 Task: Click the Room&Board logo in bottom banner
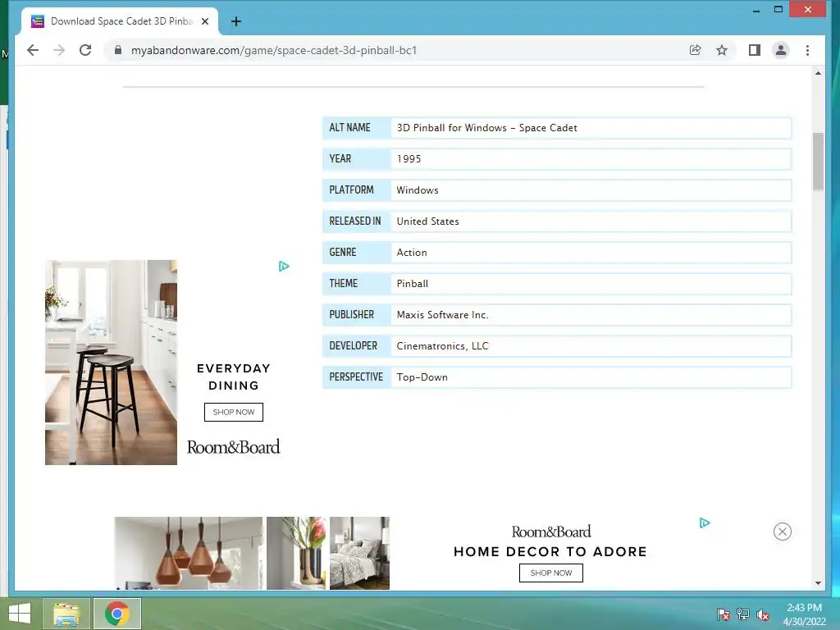point(550,532)
